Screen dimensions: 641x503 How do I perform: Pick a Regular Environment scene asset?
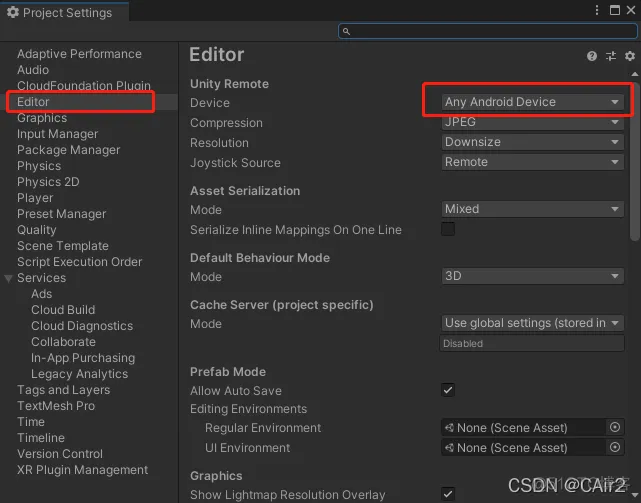click(x=614, y=427)
